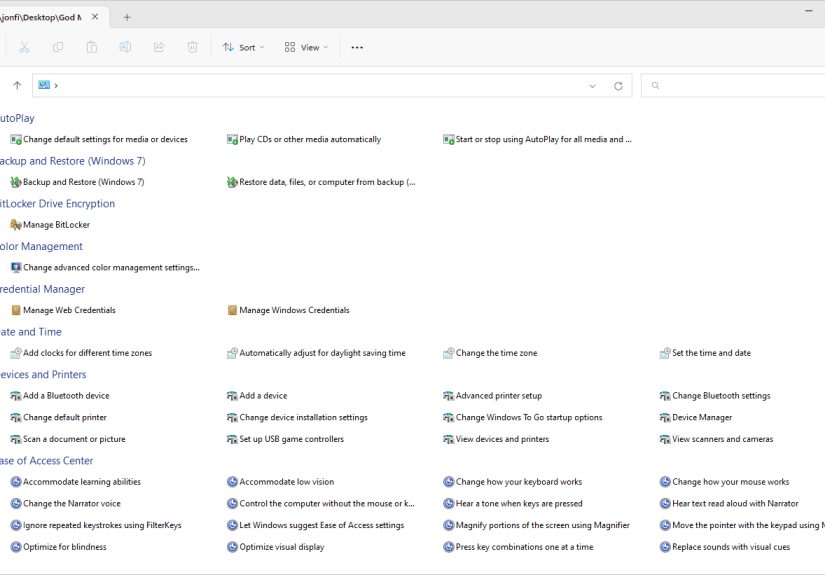Click icon beside Change advanced color management settings
This screenshot has width=825, height=575.
click(x=16, y=267)
